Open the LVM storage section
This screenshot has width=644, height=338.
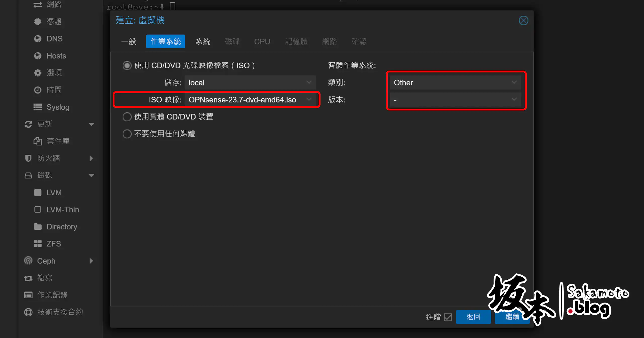[x=54, y=192]
